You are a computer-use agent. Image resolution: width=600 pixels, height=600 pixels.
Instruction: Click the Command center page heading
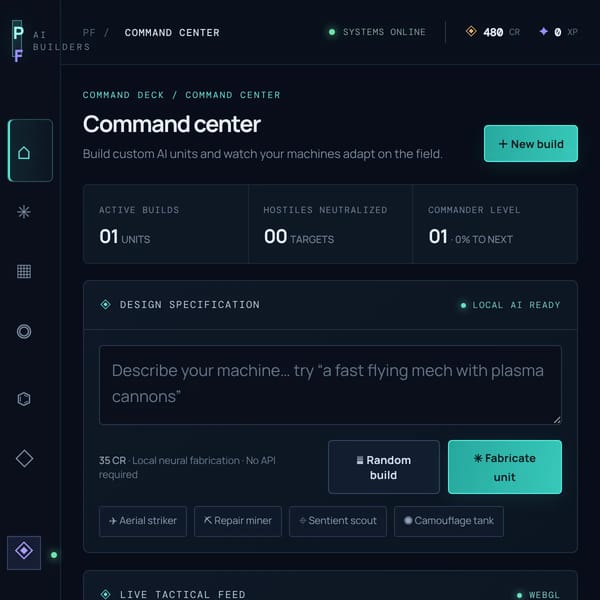point(172,124)
